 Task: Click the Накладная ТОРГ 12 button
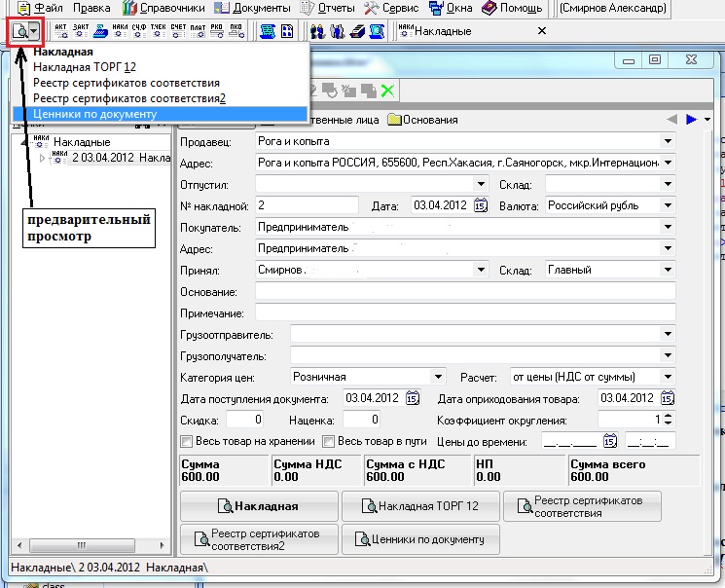(x=420, y=506)
